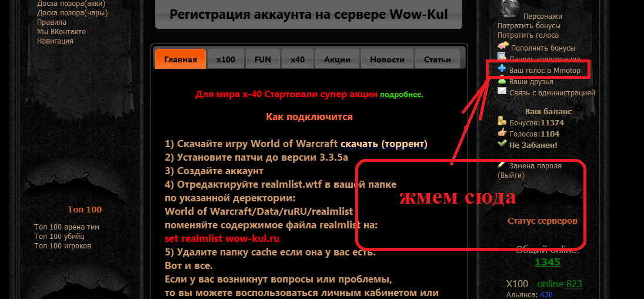Click the Статус серверов heading
The width and height of the screenshot is (644, 299).
coord(543,221)
